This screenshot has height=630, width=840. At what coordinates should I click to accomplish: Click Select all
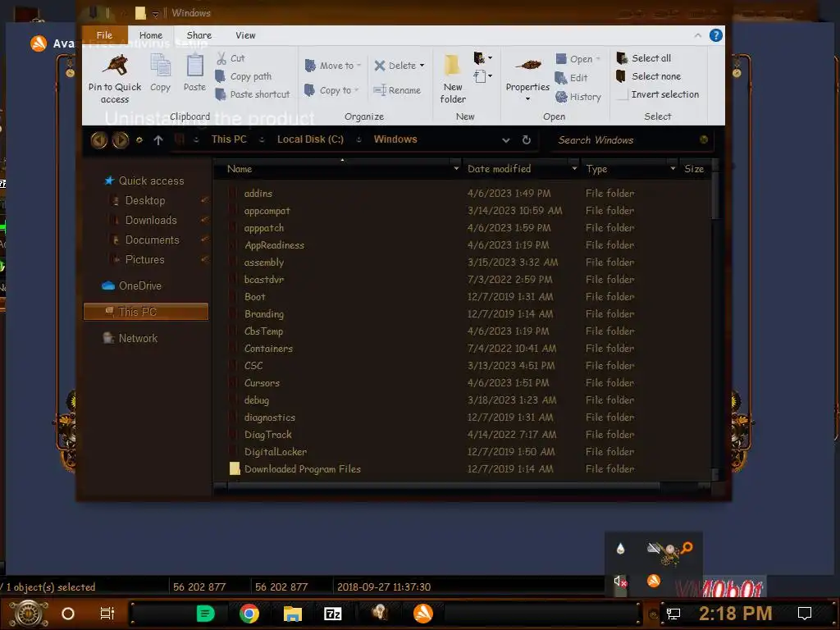pyautogui.click(x=643, y=58)
